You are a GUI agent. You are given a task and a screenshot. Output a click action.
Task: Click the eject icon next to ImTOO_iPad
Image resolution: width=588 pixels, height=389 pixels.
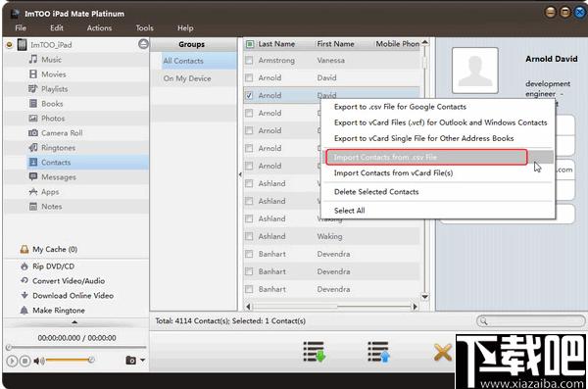(143, 44)
